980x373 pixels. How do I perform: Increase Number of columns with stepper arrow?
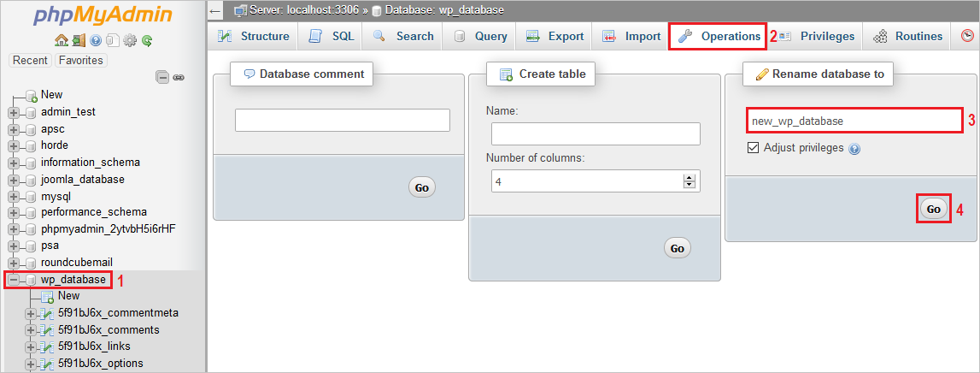pyautogui.click(x=689, y=177)
